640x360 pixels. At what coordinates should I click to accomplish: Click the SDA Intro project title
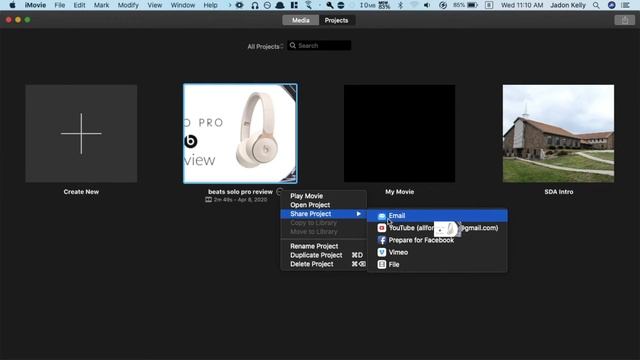(x=558, y=192)
